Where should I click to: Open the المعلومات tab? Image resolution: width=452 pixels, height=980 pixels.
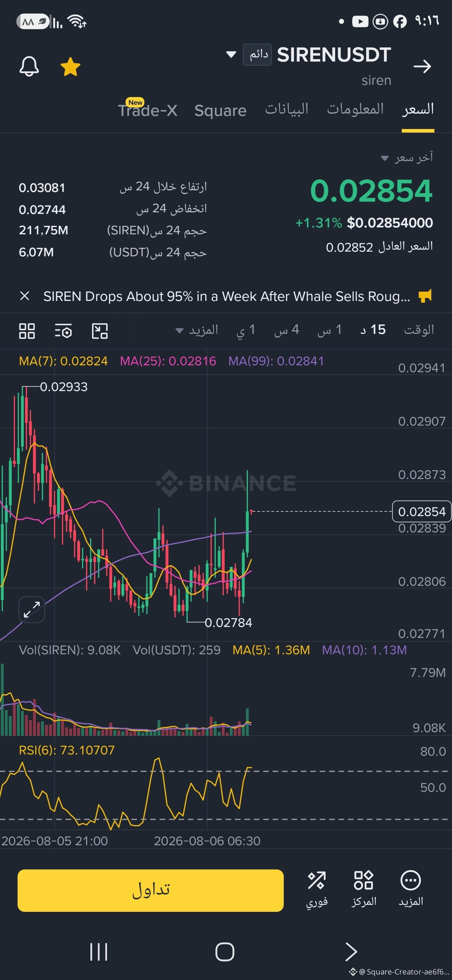point(355,109)
